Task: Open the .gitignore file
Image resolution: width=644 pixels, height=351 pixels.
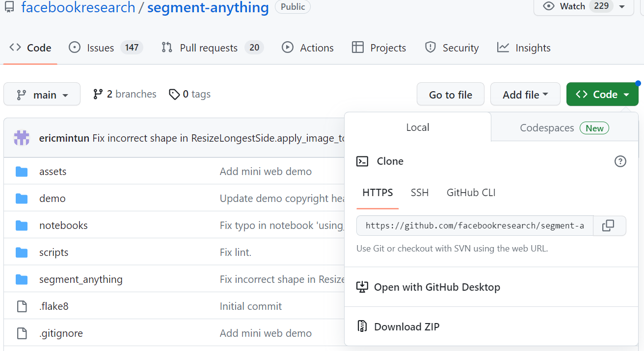Action: pos(61,333)
